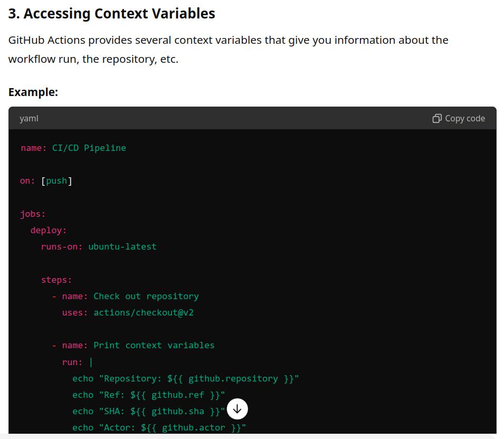The width and height of the screenshot is (504, 439).
Task: Click "Check out repository" step name
Action: click(x=146, y=296)
